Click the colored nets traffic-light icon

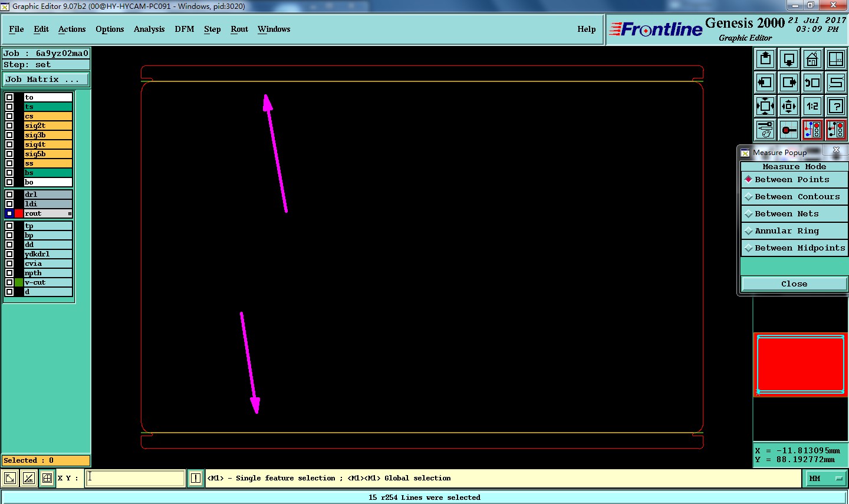(x=812, y=130)
